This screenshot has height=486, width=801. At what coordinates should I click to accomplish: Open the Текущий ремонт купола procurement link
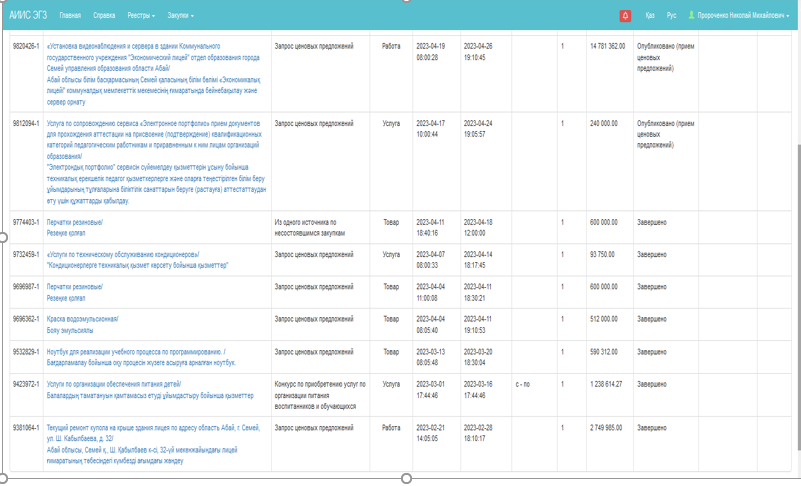(153, 444)
